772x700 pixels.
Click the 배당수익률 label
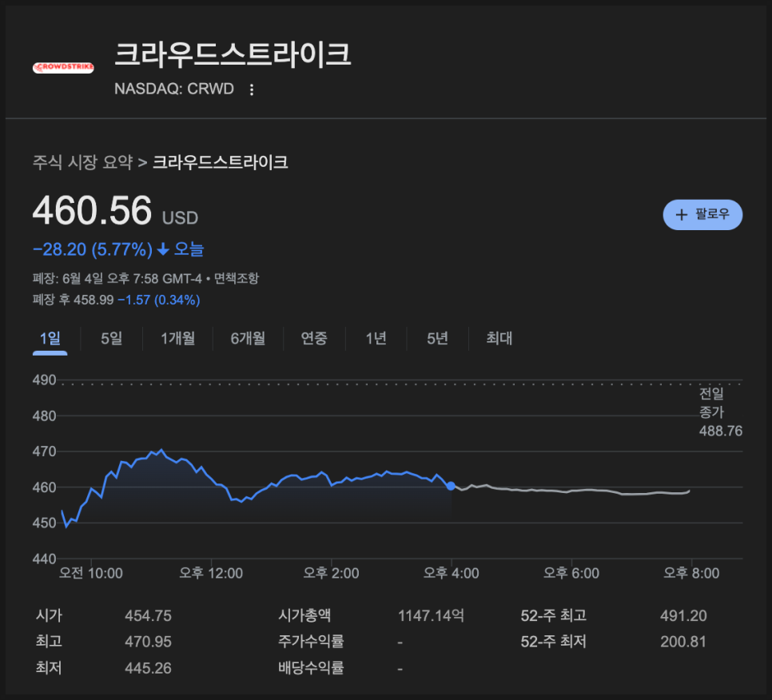point(311,668)
